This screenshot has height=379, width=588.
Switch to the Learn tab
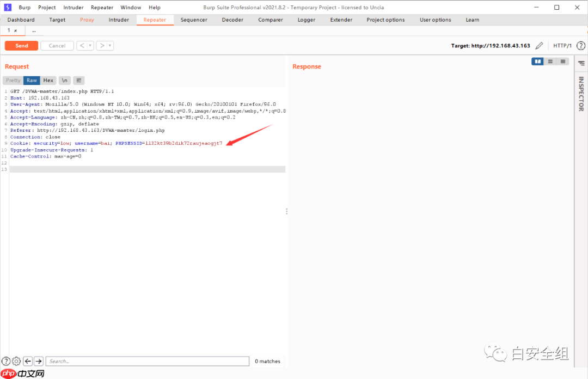tap(473, 20)
